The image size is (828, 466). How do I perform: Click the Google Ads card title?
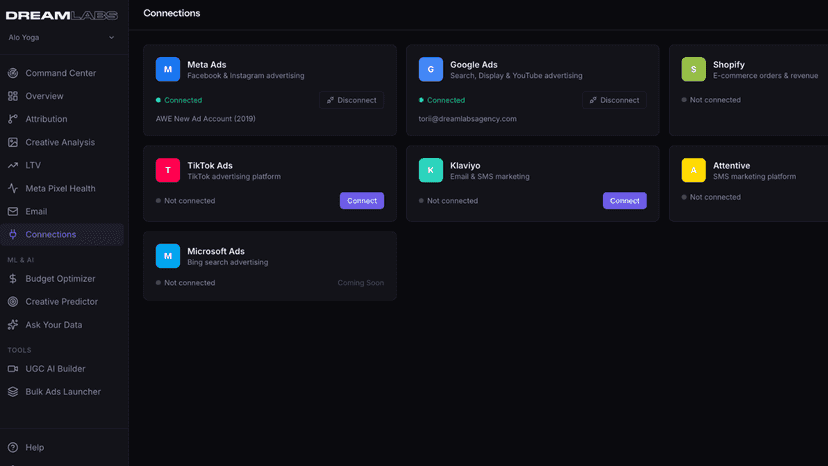point(474,64)
